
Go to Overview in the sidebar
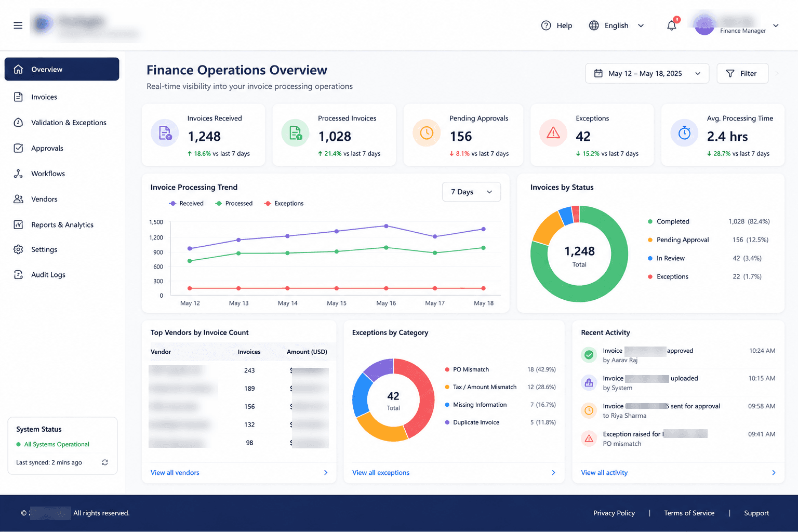point(62,69)
